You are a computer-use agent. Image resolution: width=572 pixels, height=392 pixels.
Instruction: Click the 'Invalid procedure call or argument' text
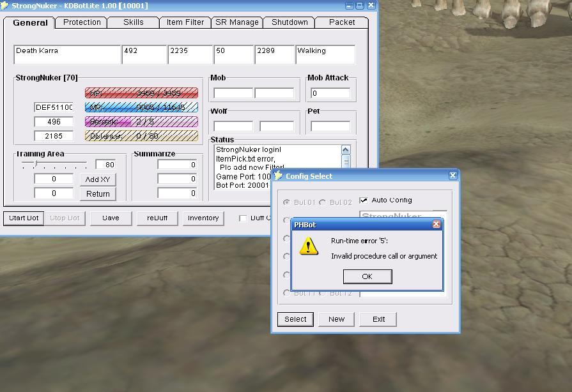pos(384,256)
